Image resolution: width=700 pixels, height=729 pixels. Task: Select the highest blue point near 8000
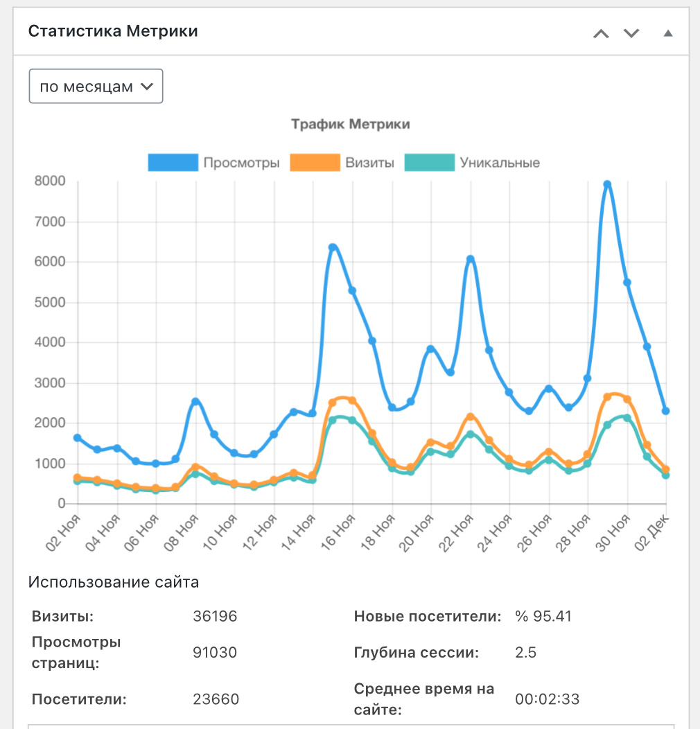(x=607, y=185)
